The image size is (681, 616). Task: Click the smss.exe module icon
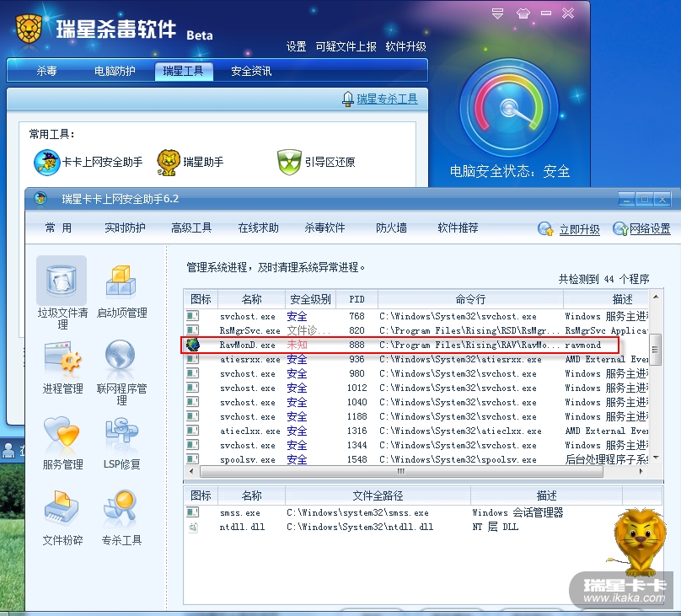(193, 512)
